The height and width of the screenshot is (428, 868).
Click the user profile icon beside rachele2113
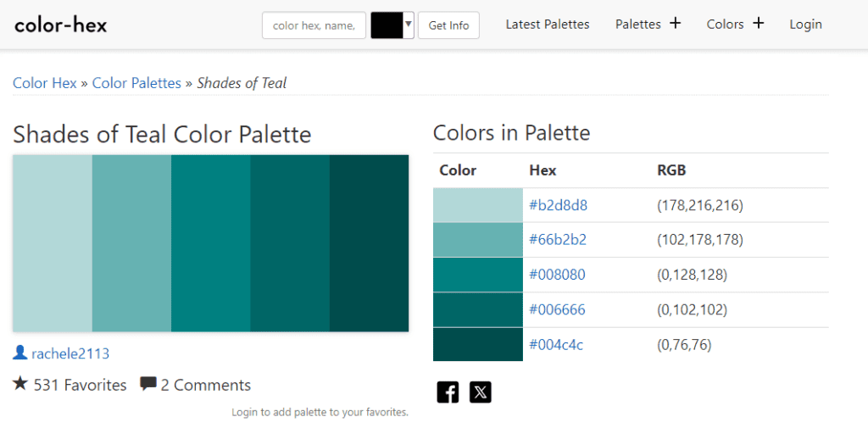pos(20,352)
